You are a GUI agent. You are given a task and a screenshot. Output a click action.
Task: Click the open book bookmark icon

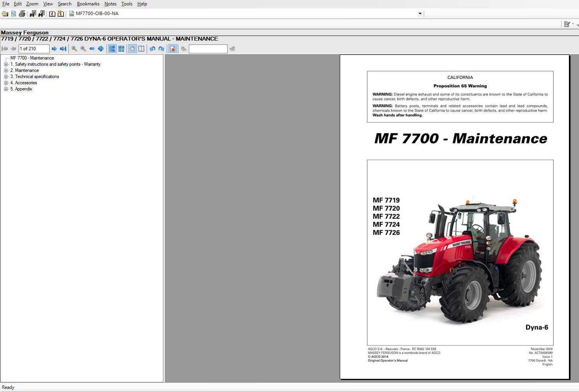[52, 14]
